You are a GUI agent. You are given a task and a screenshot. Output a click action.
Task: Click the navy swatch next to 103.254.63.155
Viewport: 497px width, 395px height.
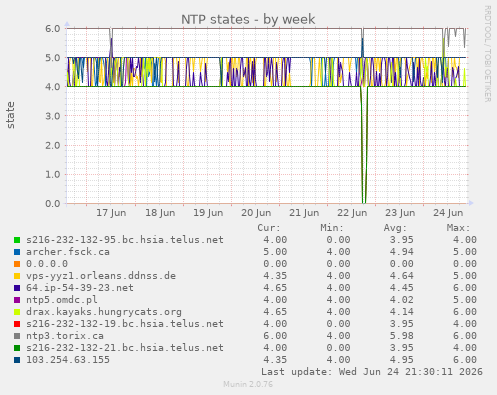(x=17, y=360)
